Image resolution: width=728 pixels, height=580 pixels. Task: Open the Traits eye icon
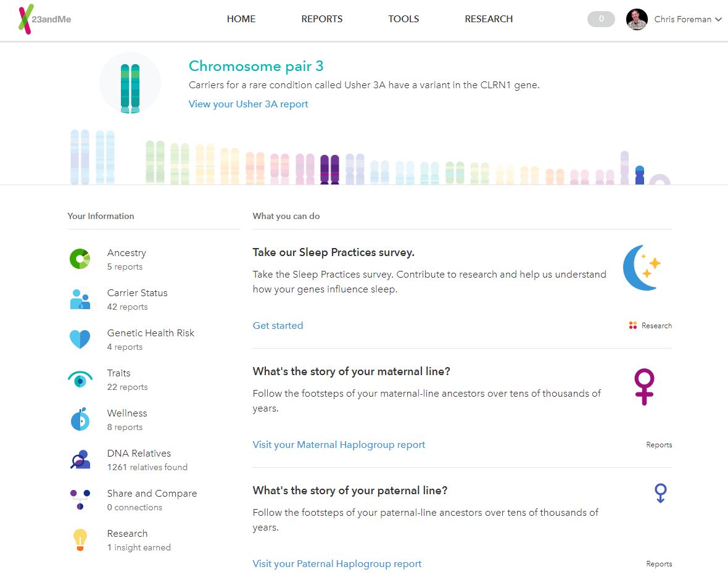tap(80, 379)
